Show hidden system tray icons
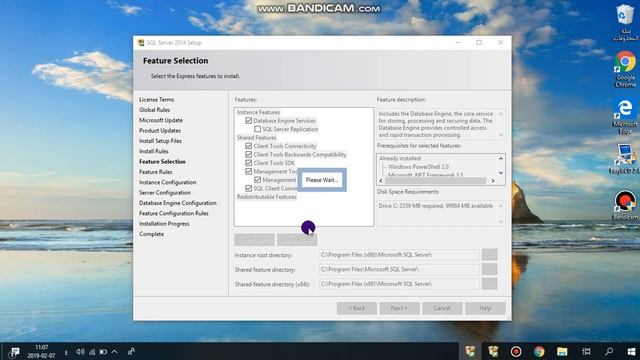The image size is (640, 360). click(x=115, y=351)
